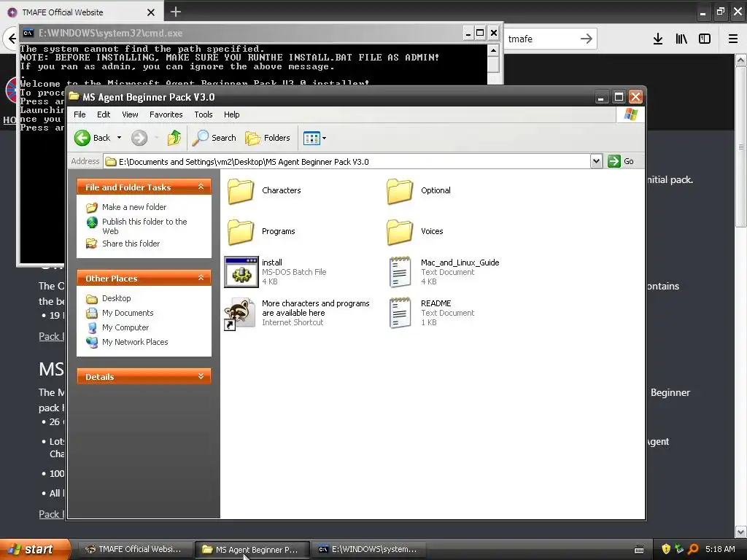Click MS Agent Beginner Pack taskbar button

pyautogui.click(x=252, y=549)
